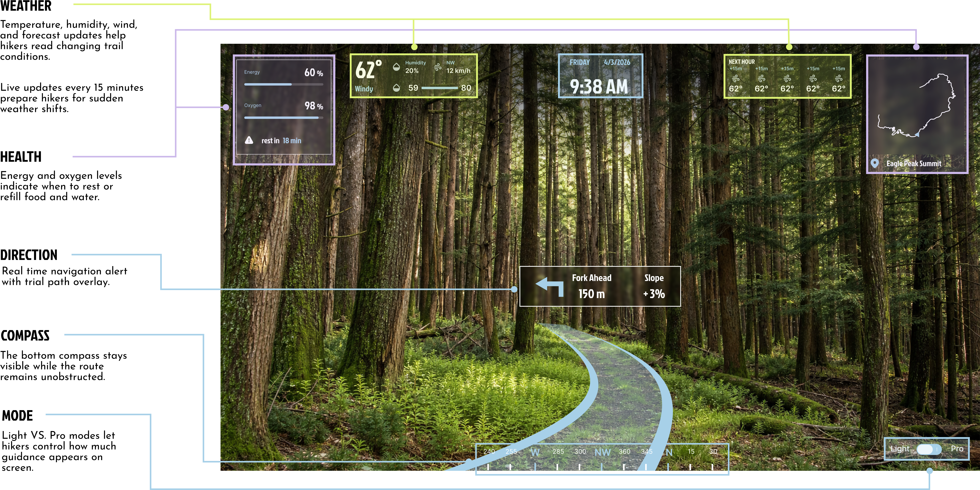This screenshot has height=490, width=980.
Task: Click the location pin beside Eagle Peak Summit
Action: [x=875, y=163]
